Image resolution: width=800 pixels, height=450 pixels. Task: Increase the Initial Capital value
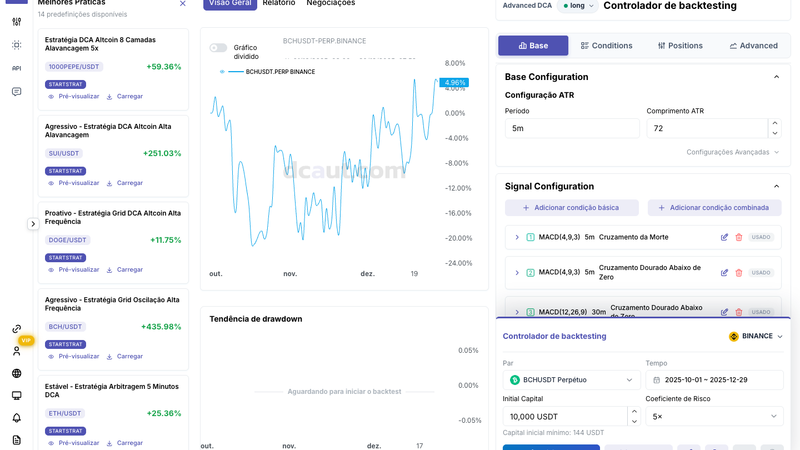634,411
